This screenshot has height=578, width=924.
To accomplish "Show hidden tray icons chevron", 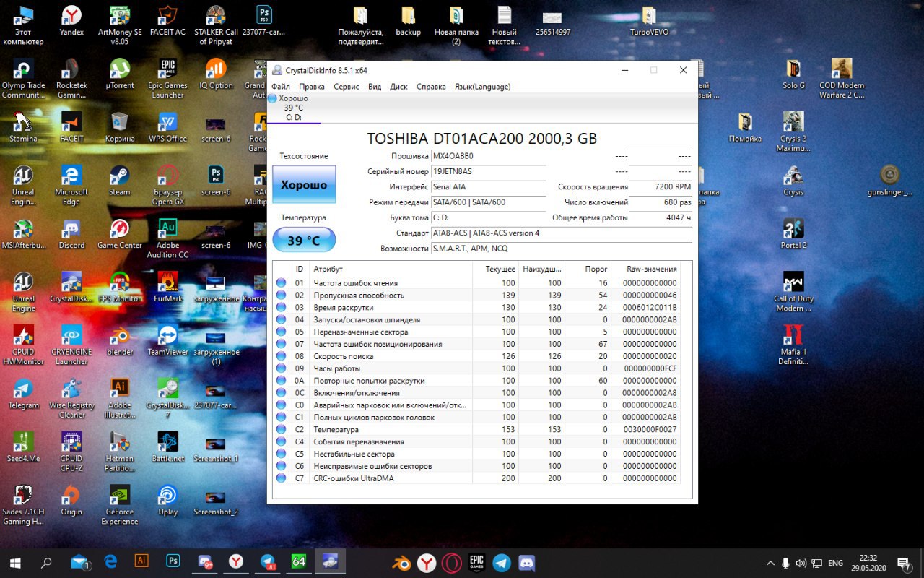I will 770,563.
